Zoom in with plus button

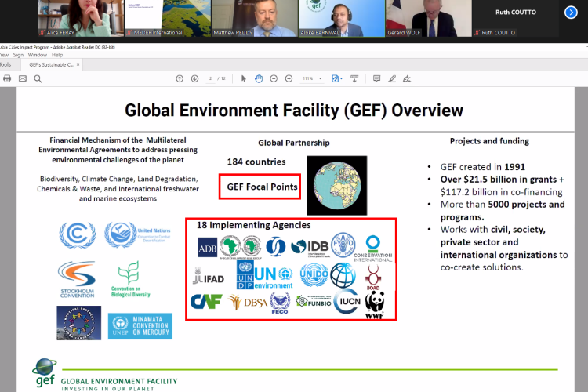point(289,78)
